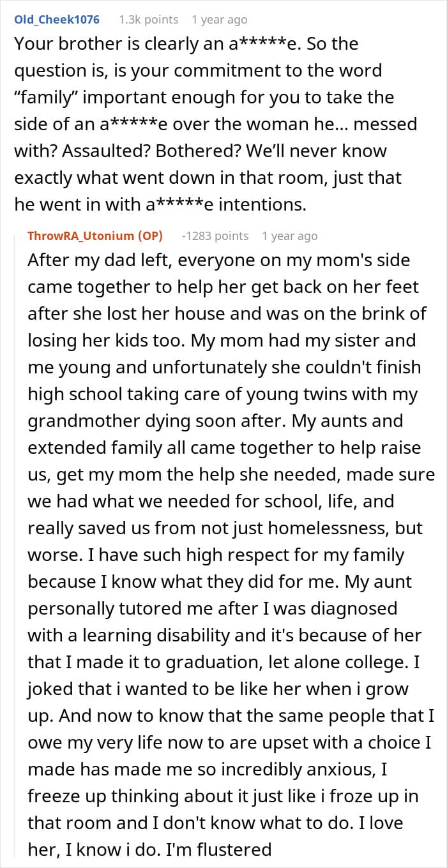The width and height of the screenshot is (447, 868).
Task: Open the top comment's '1 year ago' timestamp
Action: [220, 20]
